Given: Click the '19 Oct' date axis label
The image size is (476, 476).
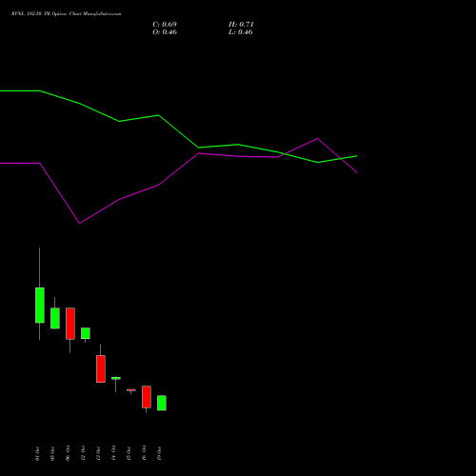Looking at the screenshot, I should tap(159, 453).
